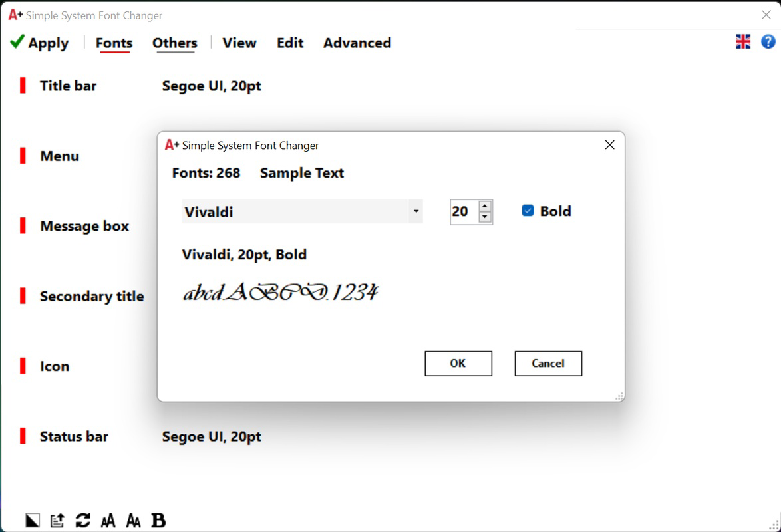Confirm the font dialog with OK

[458, 364]
